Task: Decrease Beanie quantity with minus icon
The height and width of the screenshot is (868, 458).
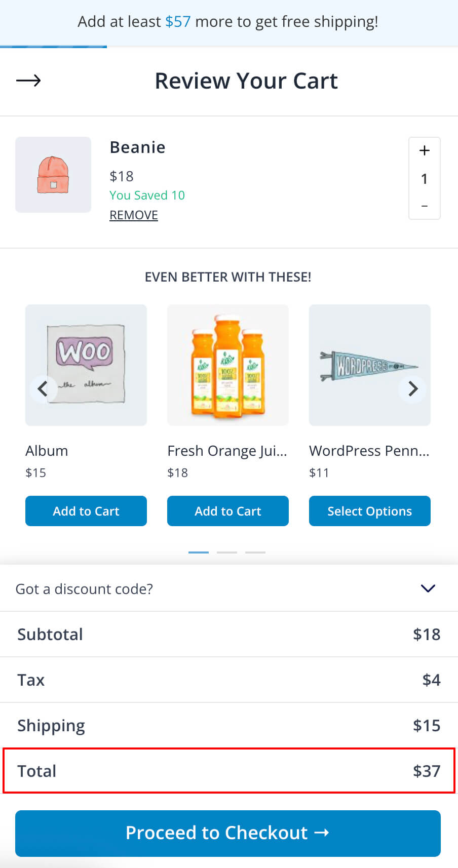Action: pyautogui.click(x=425, y=206)
